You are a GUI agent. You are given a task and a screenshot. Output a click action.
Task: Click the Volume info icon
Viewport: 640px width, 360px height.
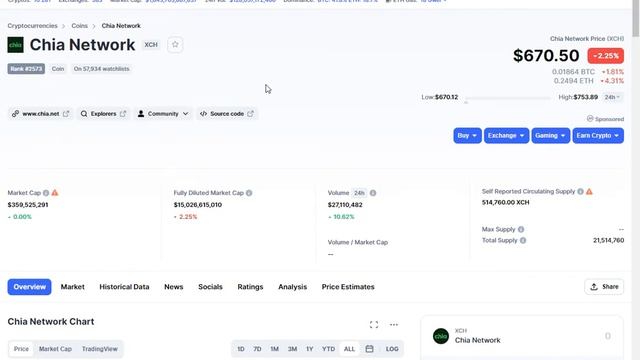[373, 193]
